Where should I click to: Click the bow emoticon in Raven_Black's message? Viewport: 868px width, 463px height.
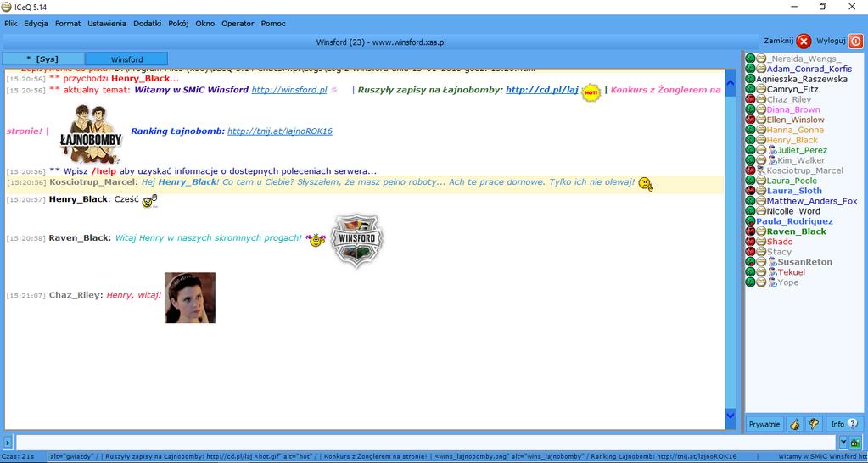pos(316,239)
